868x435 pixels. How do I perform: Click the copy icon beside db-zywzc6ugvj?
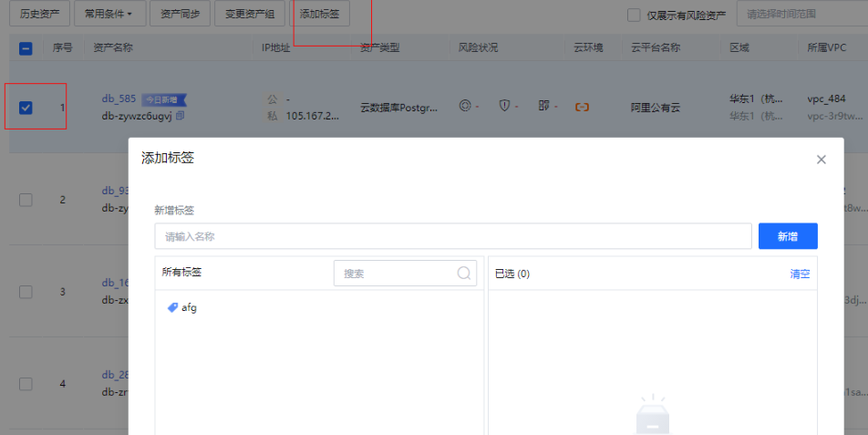(x=181, y=116)
